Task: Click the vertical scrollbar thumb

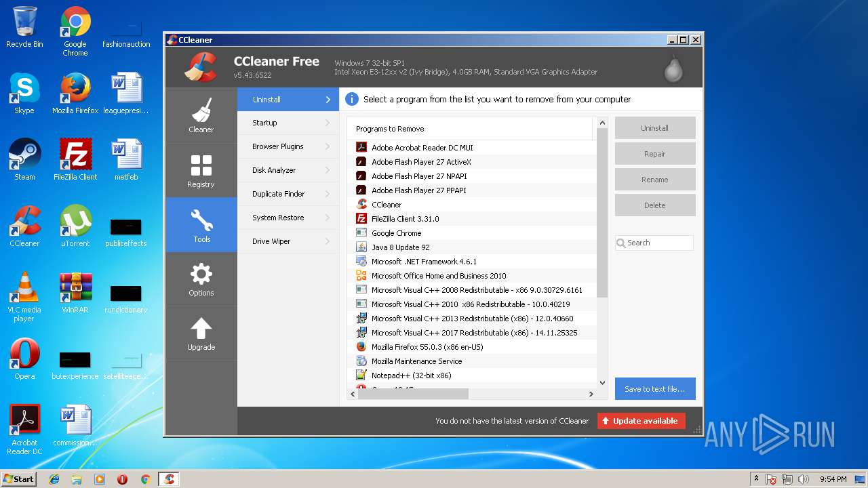Action: coord(602,213)
